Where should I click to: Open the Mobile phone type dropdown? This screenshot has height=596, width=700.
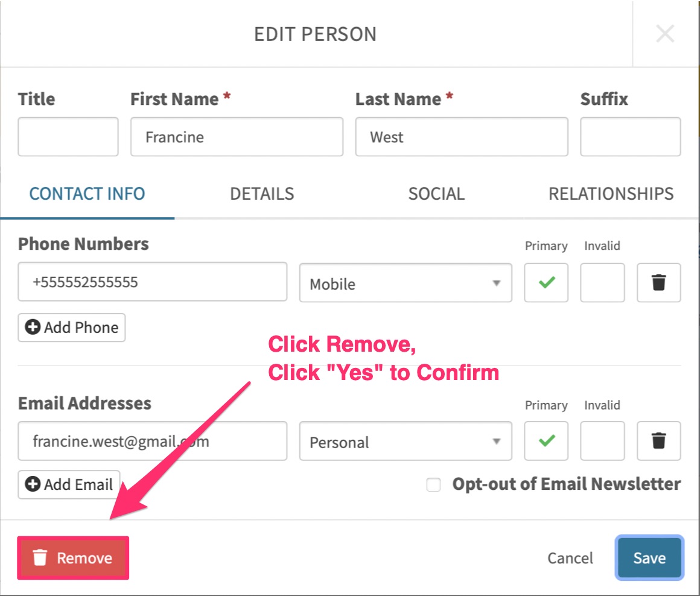point(406,283)
